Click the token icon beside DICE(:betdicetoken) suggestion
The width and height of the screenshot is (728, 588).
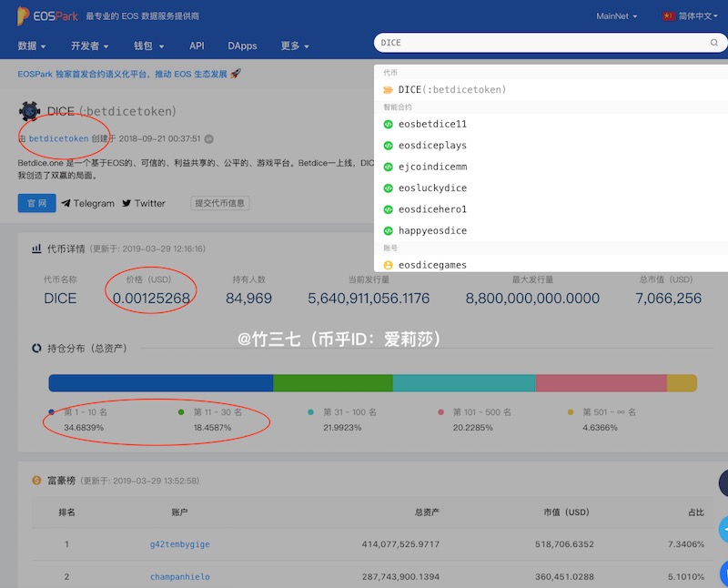point(388,89)
